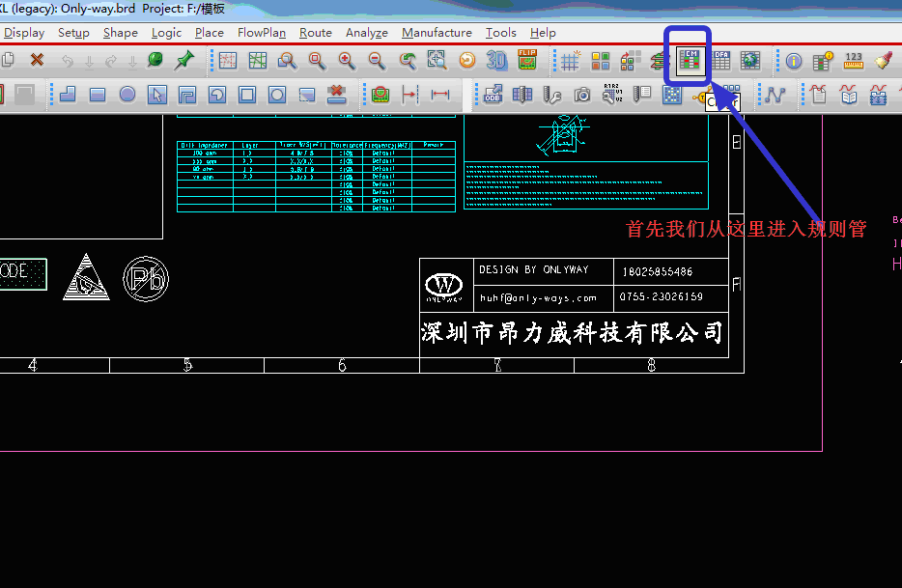The height and width of the screenshot is (588, 902).
Task: Expand the Analyze menu
Action: [x=366, y=33]
